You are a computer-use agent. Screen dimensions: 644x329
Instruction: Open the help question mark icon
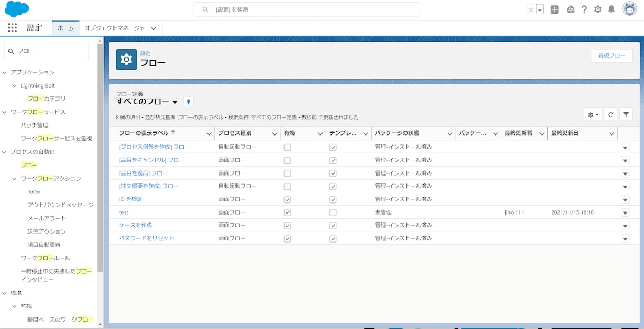(584, 9)
